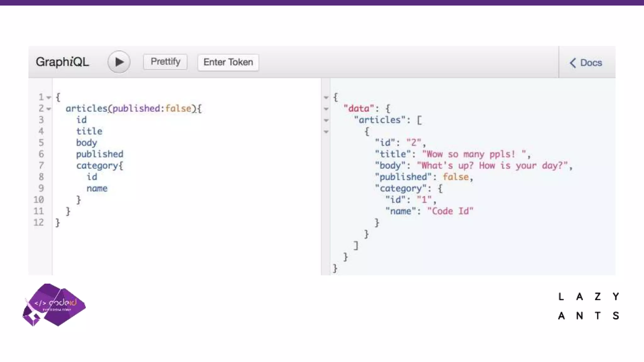Image resolution: width=644 pixels, height=362 pixels.
Task: Collapse the articles fold arrow on line 2
Action: pos(49,109)
